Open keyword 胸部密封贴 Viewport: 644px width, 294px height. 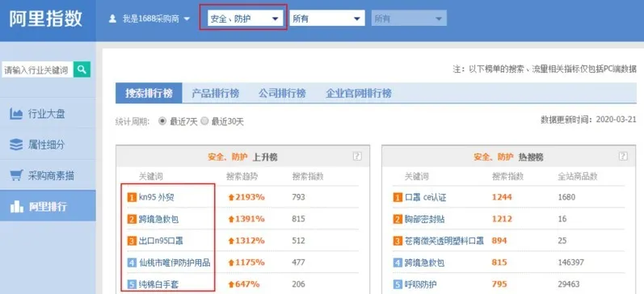point(425,219)
